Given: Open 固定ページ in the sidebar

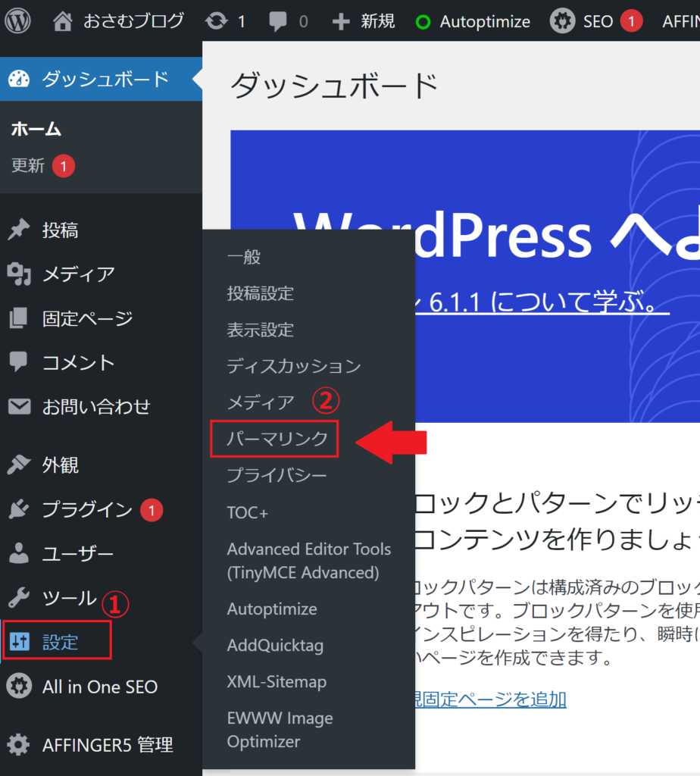Looking at the screenshot, I should point(88,318).
